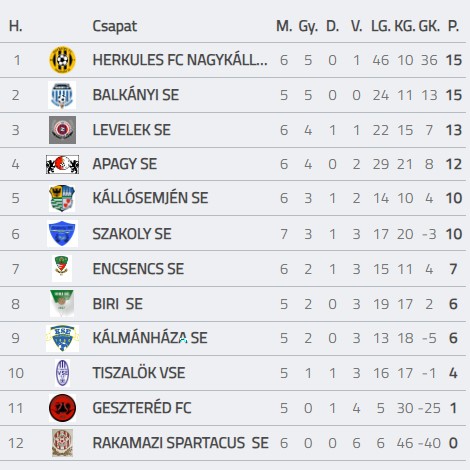Open the BALKÁNYI SE team page
The width and height of the screenshot is (470, 470).
pyautogui.click(x=136, y=95)
